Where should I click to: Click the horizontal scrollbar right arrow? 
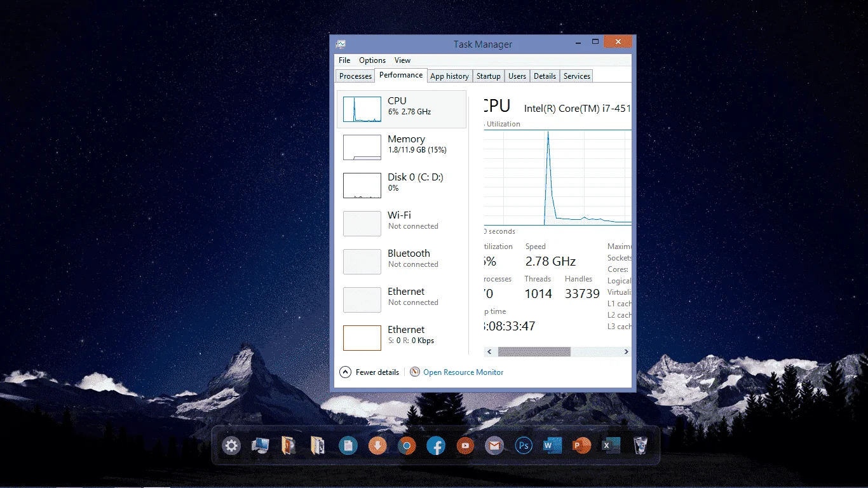pos(626,351)
